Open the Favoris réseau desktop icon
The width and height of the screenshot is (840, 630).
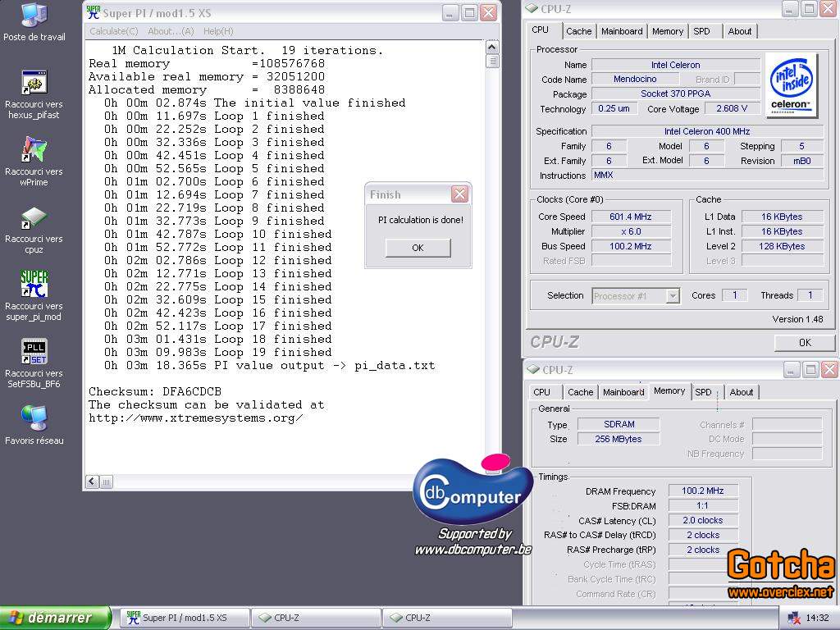click(34, 418)
